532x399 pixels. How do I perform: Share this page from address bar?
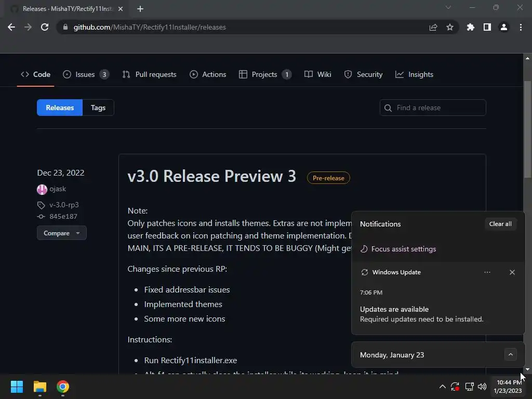[433, 27]
